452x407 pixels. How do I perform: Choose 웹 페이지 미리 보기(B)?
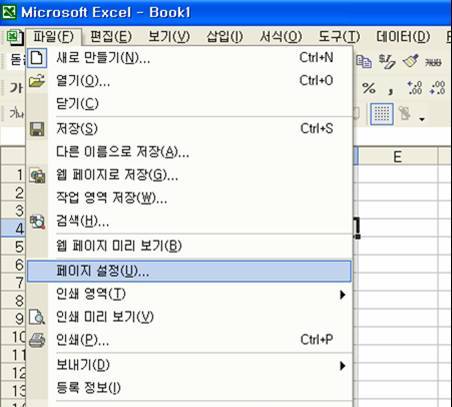coord(189,246)
